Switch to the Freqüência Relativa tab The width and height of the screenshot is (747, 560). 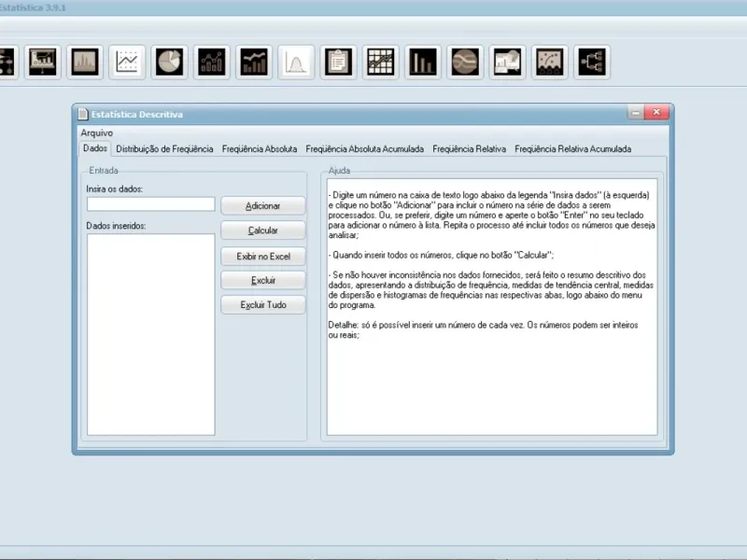pos(470,149)
